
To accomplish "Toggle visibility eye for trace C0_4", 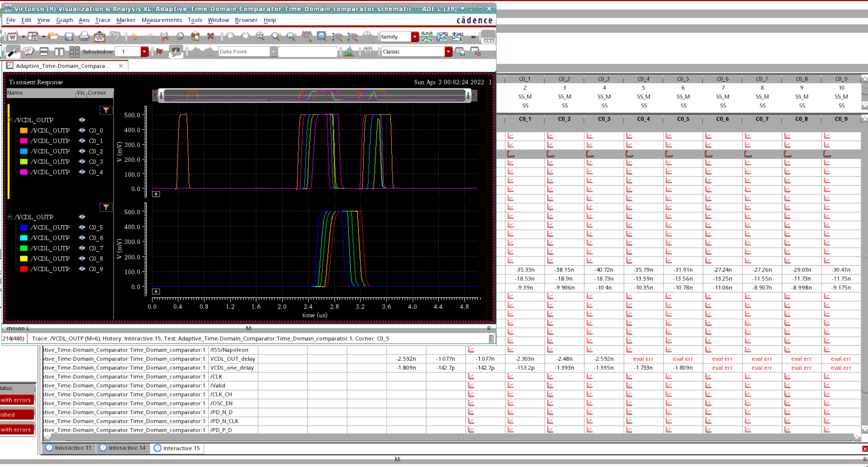I will tap(82, 172).
